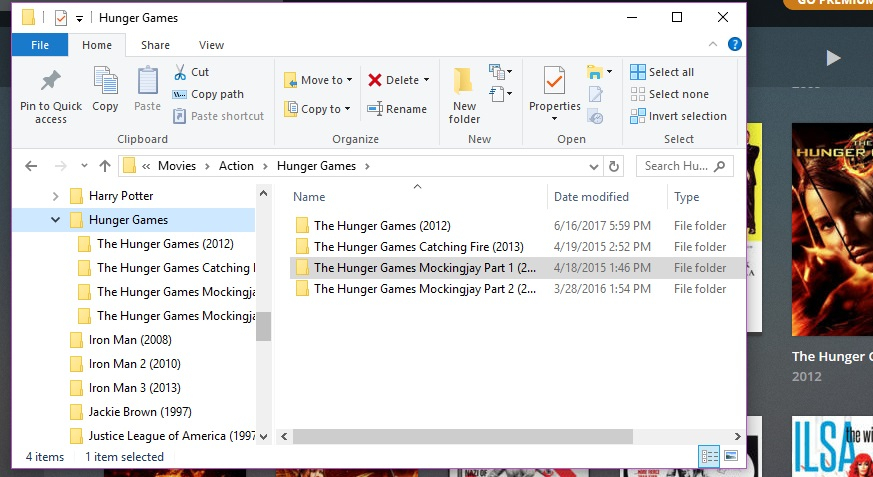
Task: Click Paste shortcut in Clipboard group
Action: pyautogui.click(x=218, y=116)
